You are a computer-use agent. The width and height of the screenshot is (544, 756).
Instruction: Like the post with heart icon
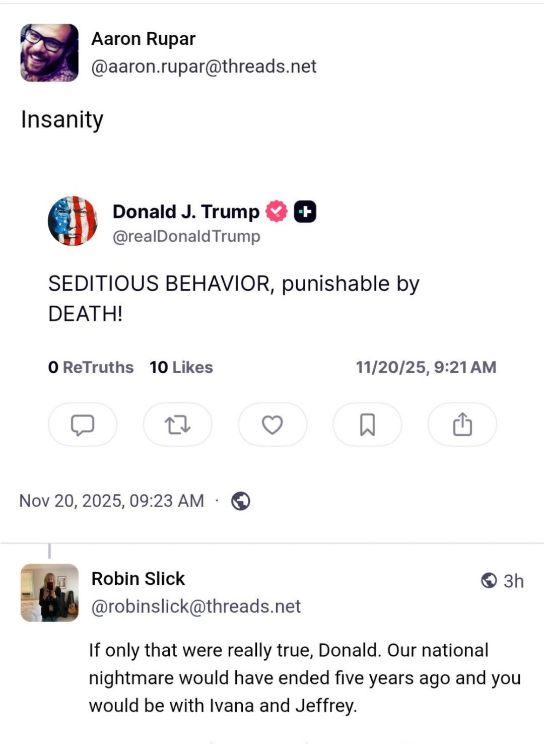tap(273, 425)
